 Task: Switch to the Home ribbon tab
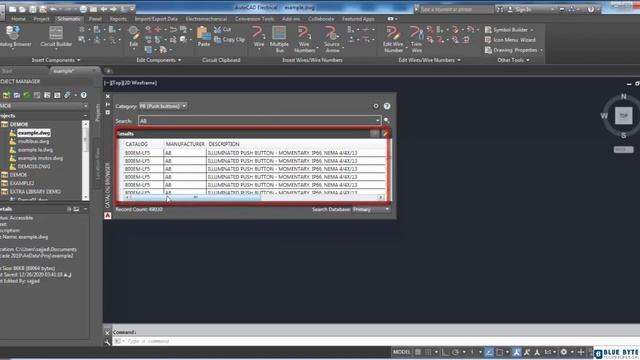pos(18,19)
